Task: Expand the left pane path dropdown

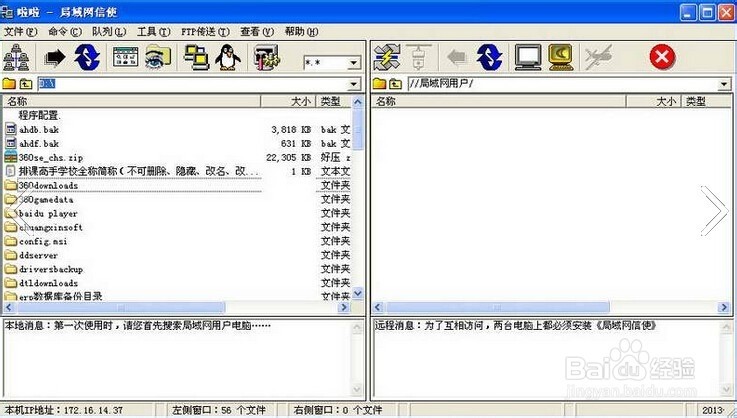Action: coord(354,84)
